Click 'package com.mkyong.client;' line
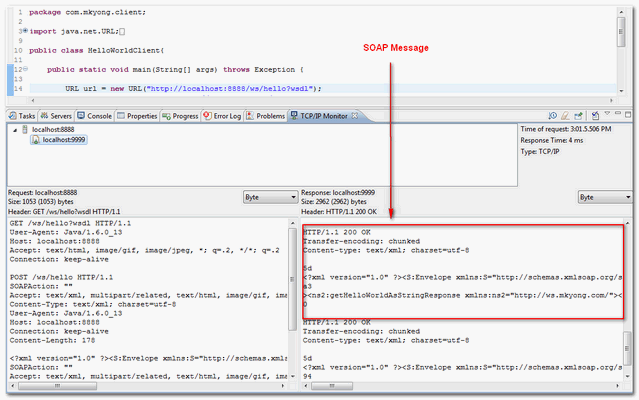Screen dimensions: 639x400 coord(87,12)
